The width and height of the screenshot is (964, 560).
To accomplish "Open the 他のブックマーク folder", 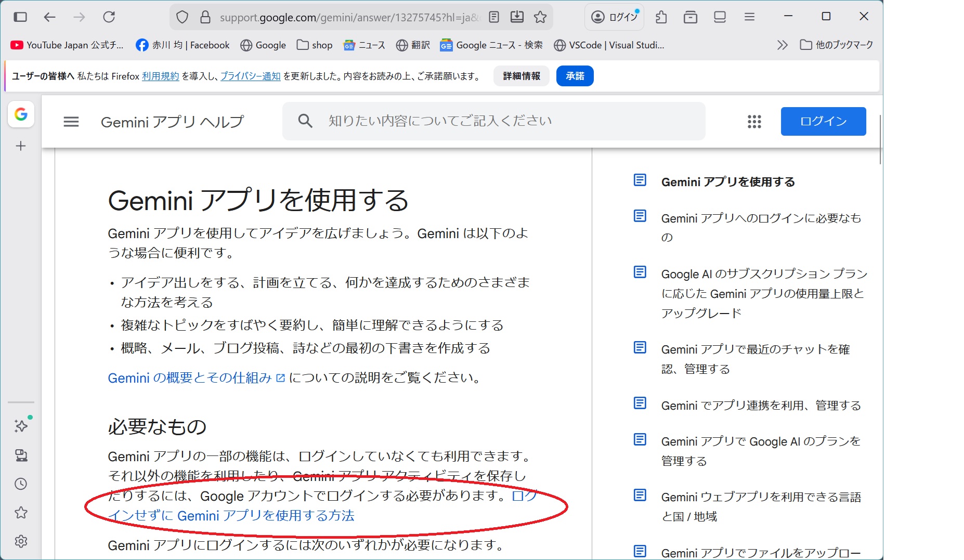I will click(837, 45).
